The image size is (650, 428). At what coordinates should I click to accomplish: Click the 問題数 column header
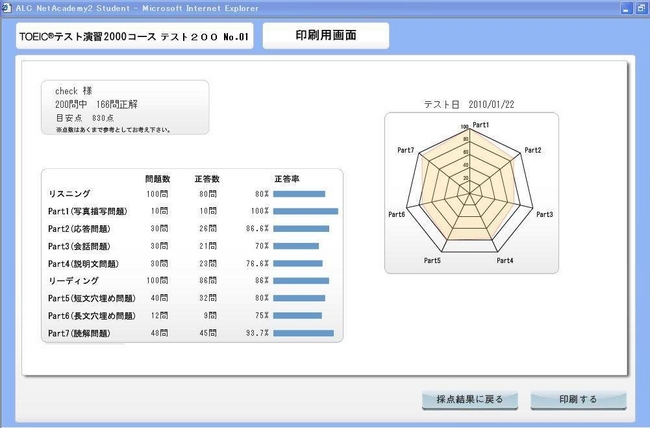point(158,179)
